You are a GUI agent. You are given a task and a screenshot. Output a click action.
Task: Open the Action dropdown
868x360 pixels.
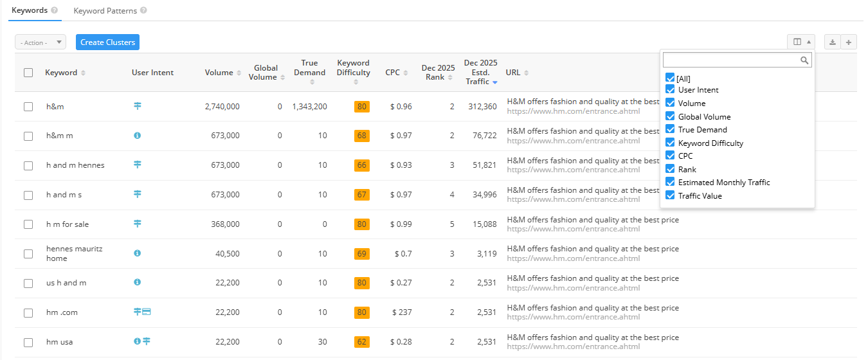coord(41,42)
